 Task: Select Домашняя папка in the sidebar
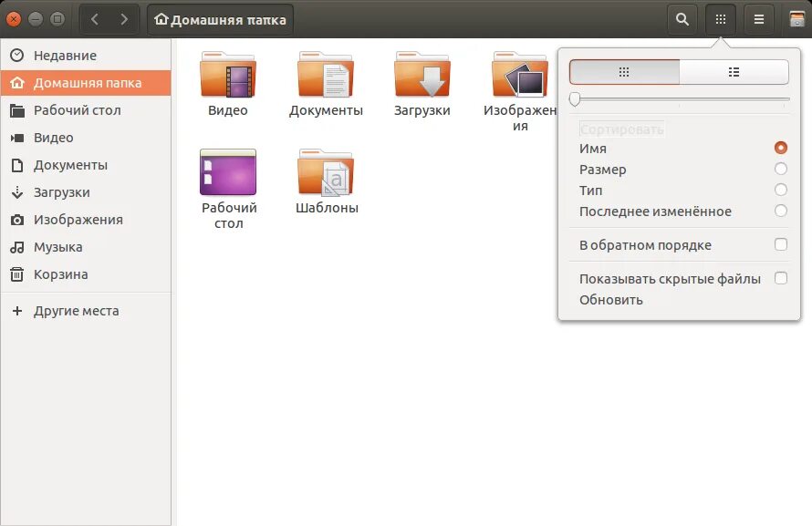(86, 83)
